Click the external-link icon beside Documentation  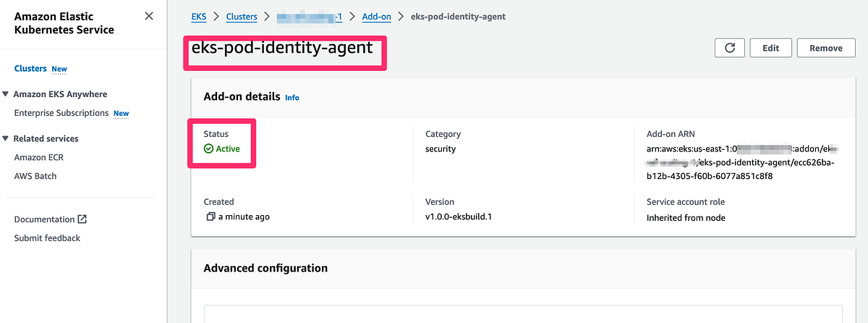[x=82, y=219]
